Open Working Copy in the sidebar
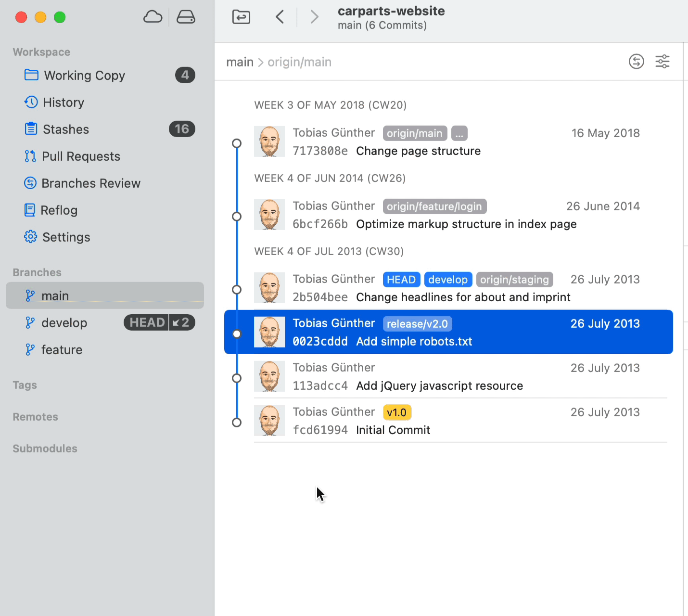 84,76
